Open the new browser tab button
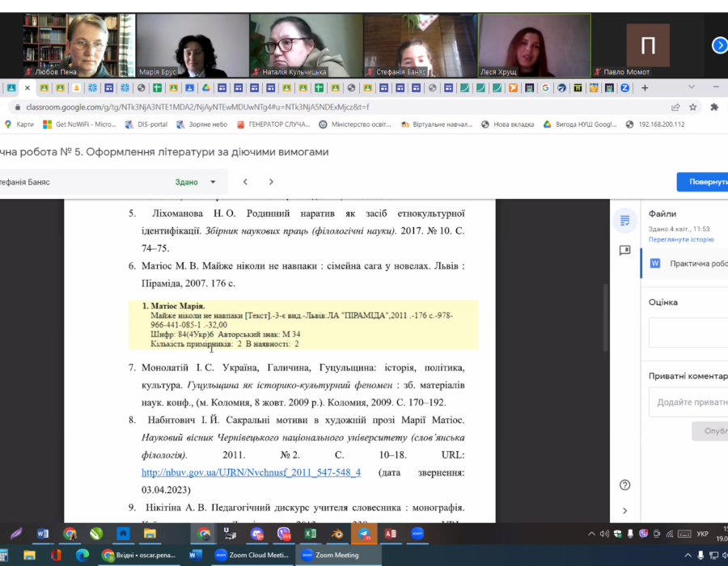The image size is (728, 566). pos(645,88)
